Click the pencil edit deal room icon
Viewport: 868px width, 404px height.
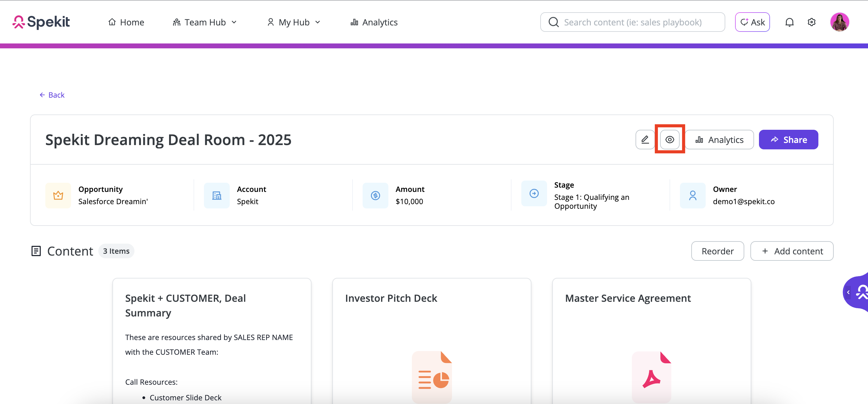coord(645,139)
